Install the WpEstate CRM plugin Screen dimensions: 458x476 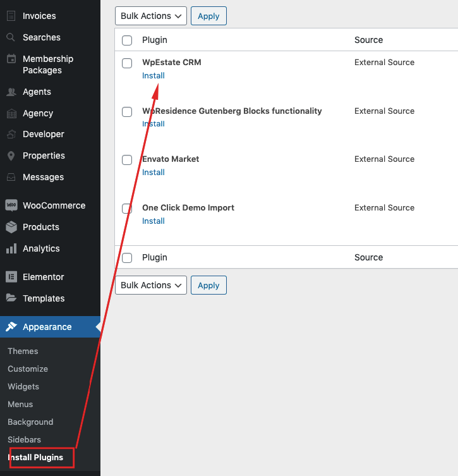click(x=153, y=76)
